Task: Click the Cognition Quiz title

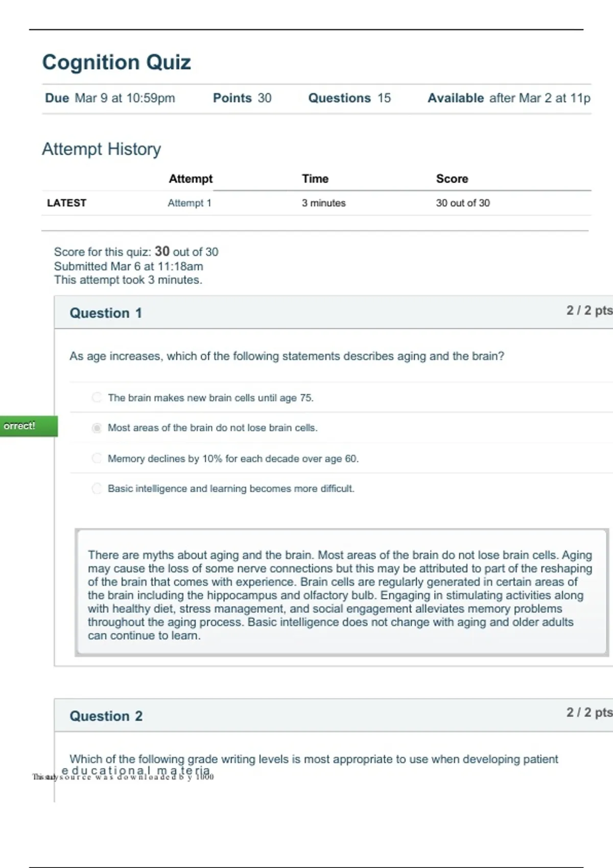Action: [116, 62]
